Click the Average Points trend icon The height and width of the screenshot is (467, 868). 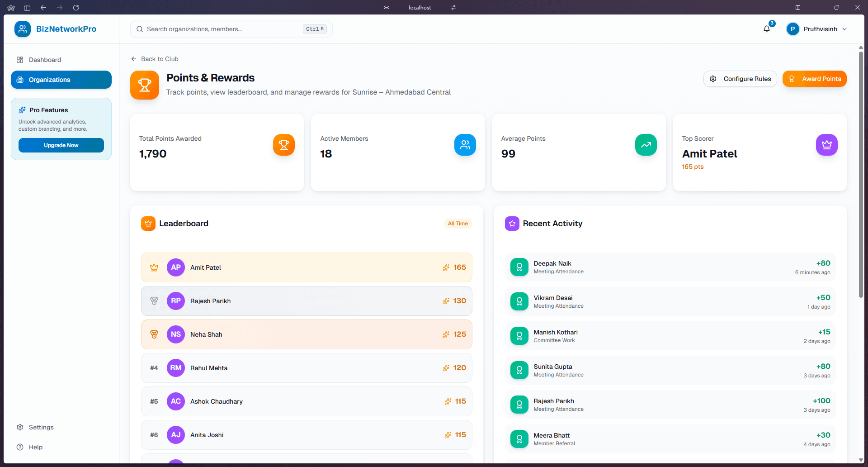pos(646,145)
